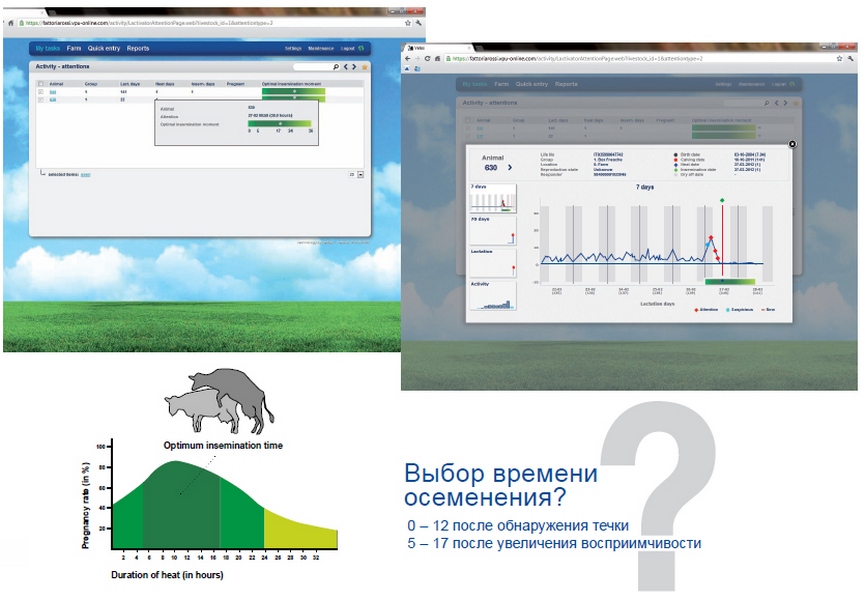Toggle the select-all checkbox in table header
Image resolution: width=866 pixels, height=600 pixels.
pyautogui.click(x=41, y=84)
